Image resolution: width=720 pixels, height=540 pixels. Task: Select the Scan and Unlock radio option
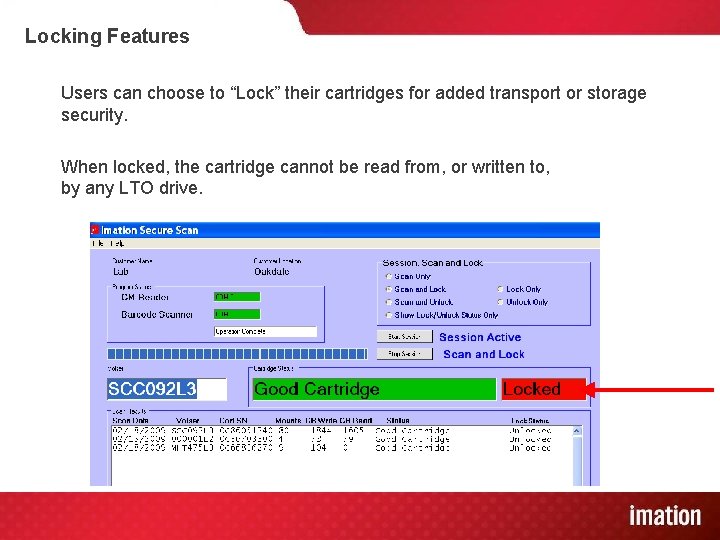(x=419, y=302)
